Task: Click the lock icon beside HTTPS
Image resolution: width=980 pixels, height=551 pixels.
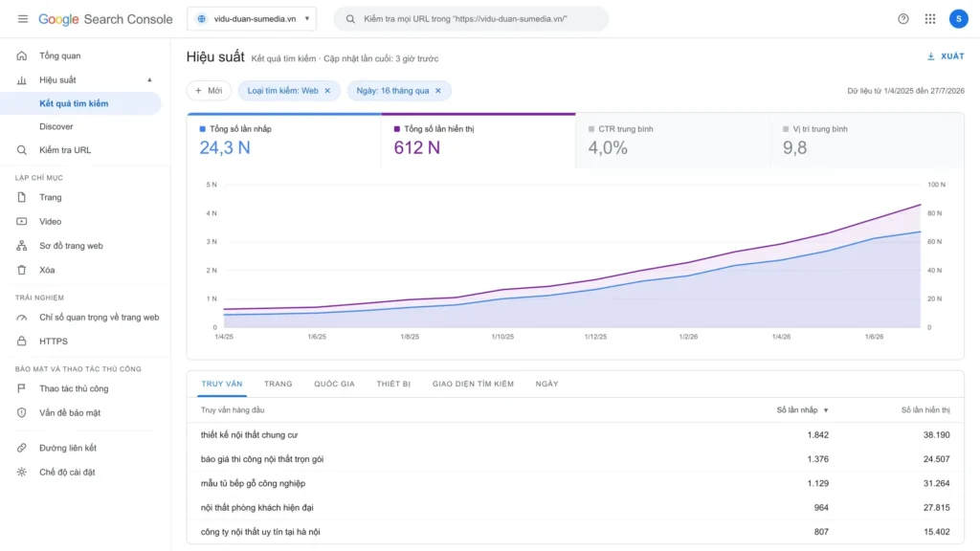Action: point(22,342)
